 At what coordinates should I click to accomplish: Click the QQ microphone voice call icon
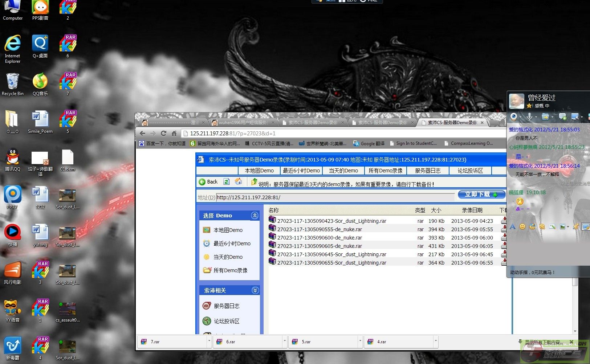click(530, 116)
